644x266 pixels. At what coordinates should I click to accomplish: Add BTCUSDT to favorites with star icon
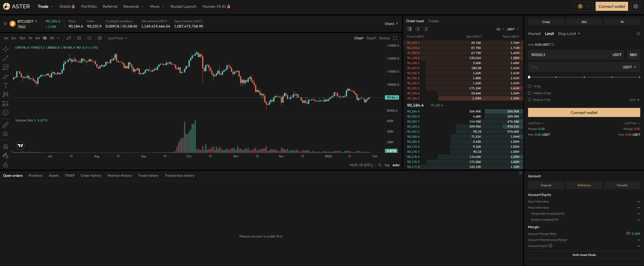point(5,24)
